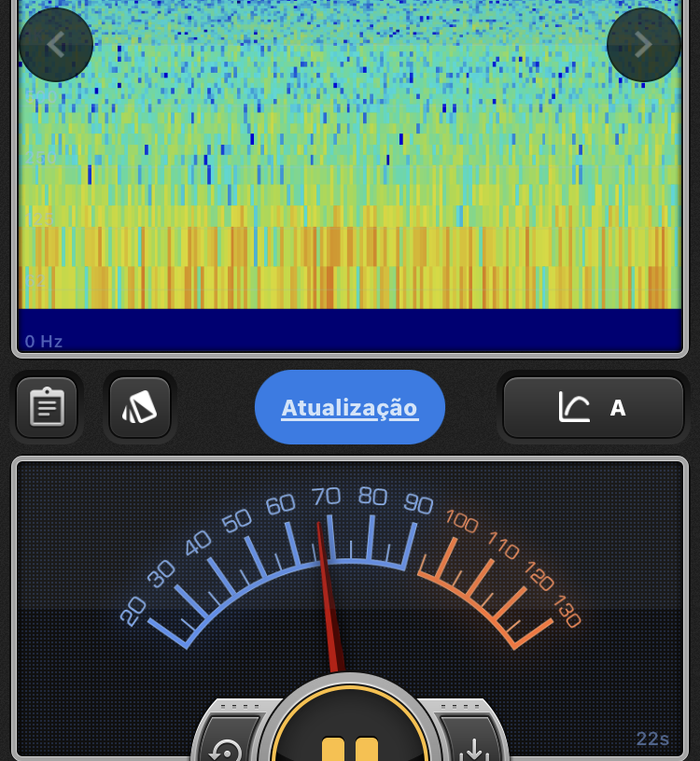Screen dimensions: 700x761
Task: Save the recording with the download icon
Action: point(474,747)
